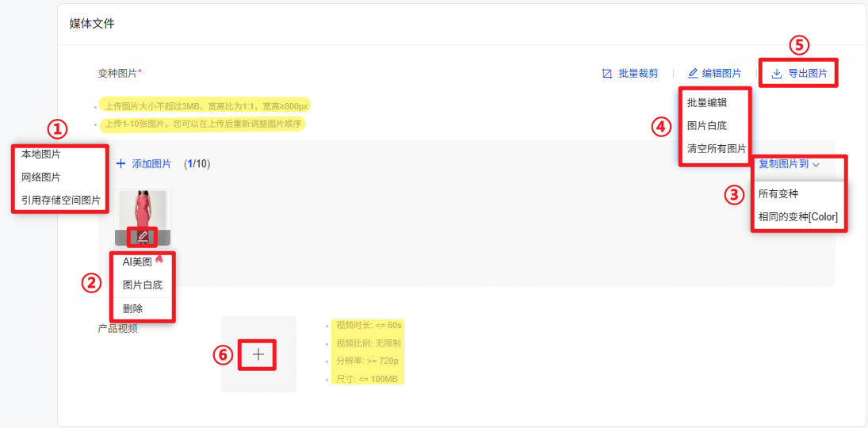868x428 pixels.
Task: Select 所有变种 in the copy menu
Action: pos(778,194)
